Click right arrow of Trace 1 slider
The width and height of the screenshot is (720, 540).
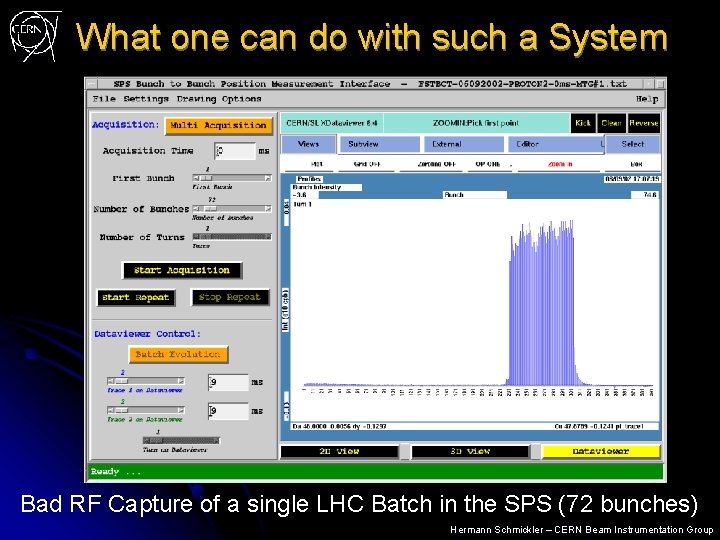point(181,381)
